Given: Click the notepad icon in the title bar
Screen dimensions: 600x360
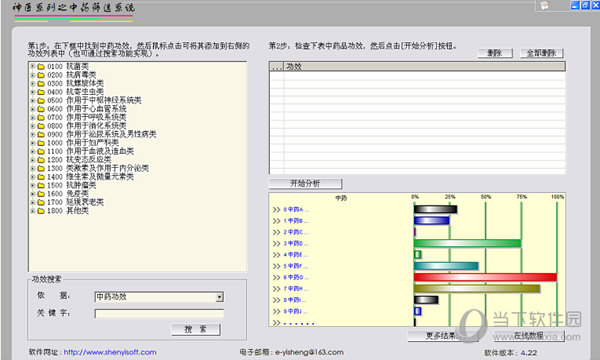Looking at the screenshot, I should (545, 5).
